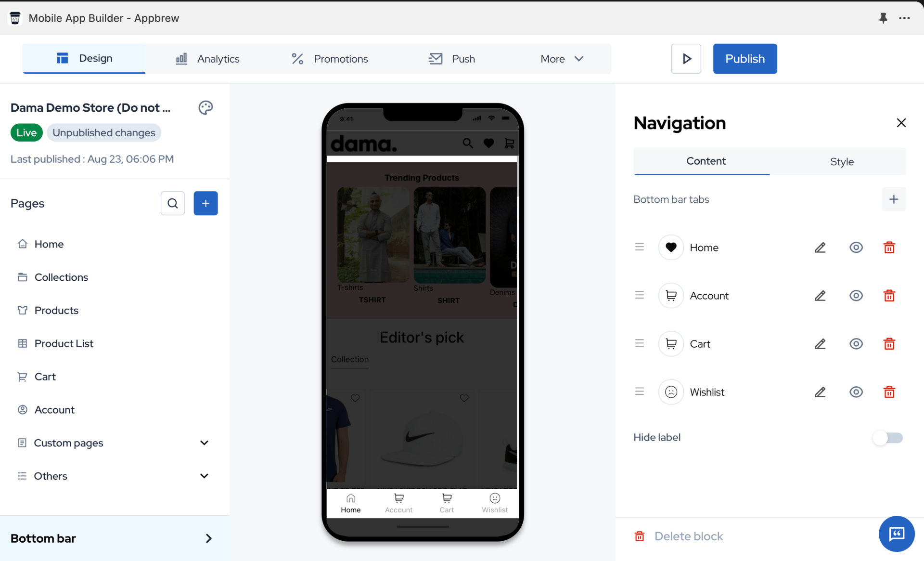Add a new bottom bar tab
This screenshot has height=561, width=924.
pos(893,199)
